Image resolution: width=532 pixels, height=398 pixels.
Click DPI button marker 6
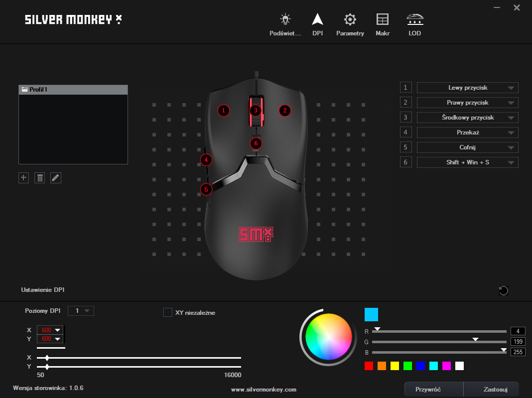click(256, 143)
